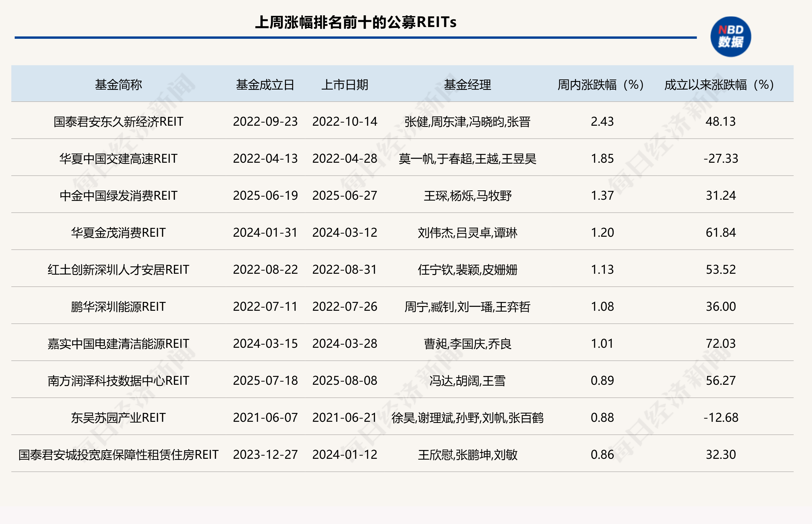Click establishment date 2025-06-19

265,196
